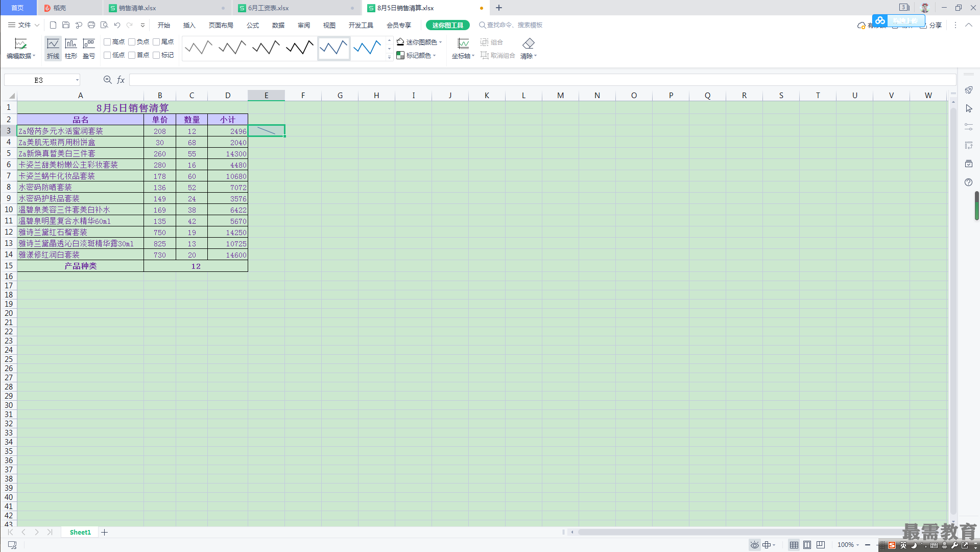Open the File (文件) menu dropdown
980x552 pixels.
tap(23, 25)
